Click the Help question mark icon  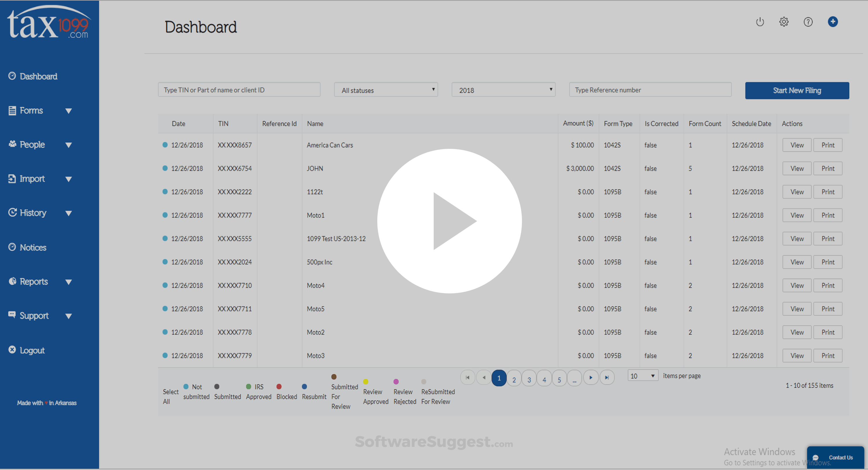pyautogui.click(x=808, y=22)
